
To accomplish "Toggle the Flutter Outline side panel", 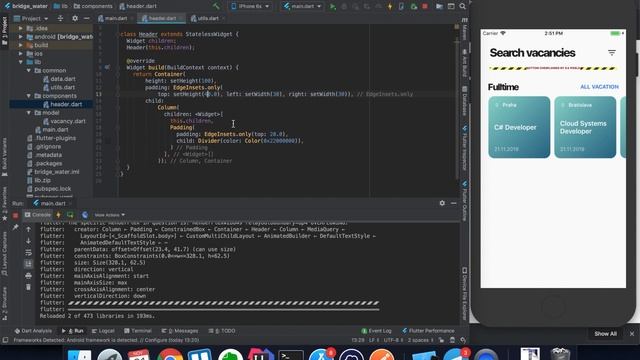I will [464, 201].
